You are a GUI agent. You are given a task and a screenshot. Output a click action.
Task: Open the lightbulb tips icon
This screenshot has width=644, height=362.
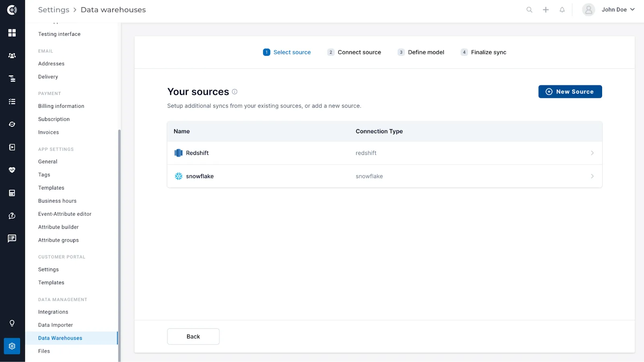pos(12,323)
